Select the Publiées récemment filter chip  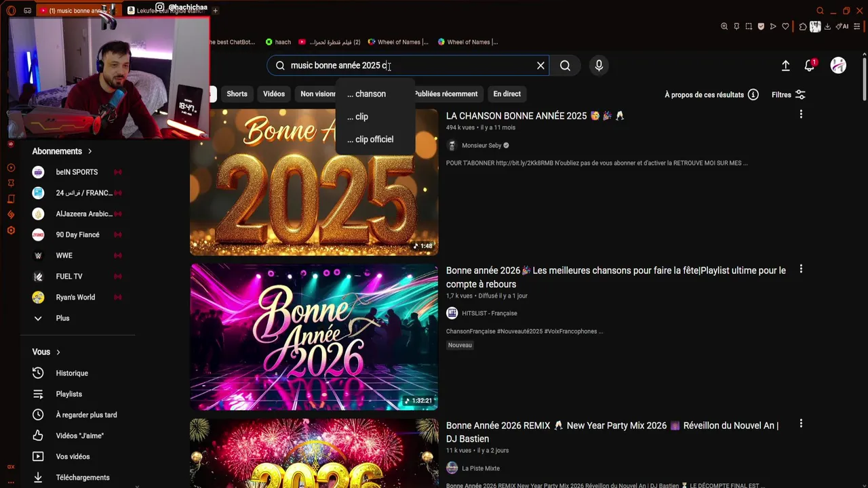tap(446, 94)
